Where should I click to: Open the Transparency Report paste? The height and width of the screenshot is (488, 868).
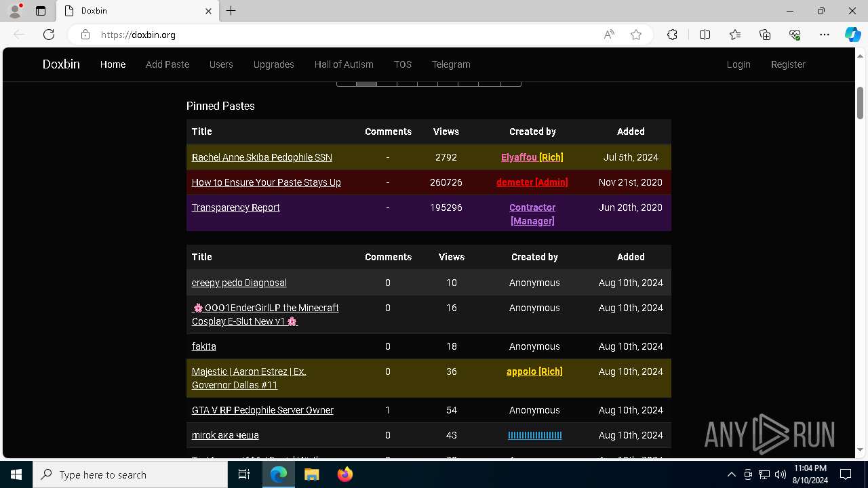tap(236, 207)
